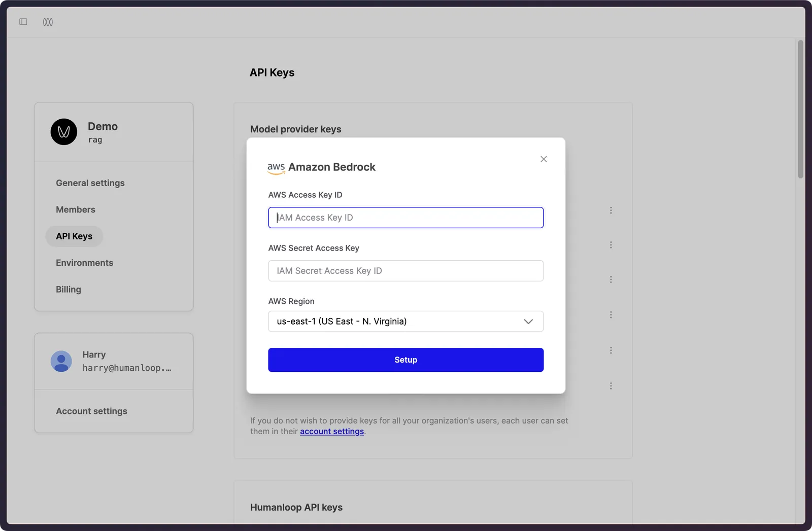Expand the AWS Region dropdown
This screenshot has width=812, height=531.
405,322
